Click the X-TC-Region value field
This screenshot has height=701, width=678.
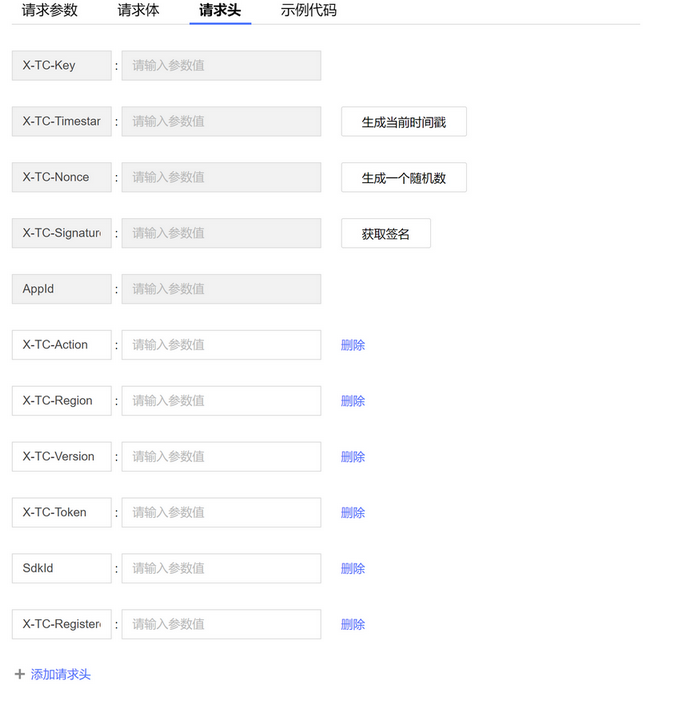pos(221,401)
